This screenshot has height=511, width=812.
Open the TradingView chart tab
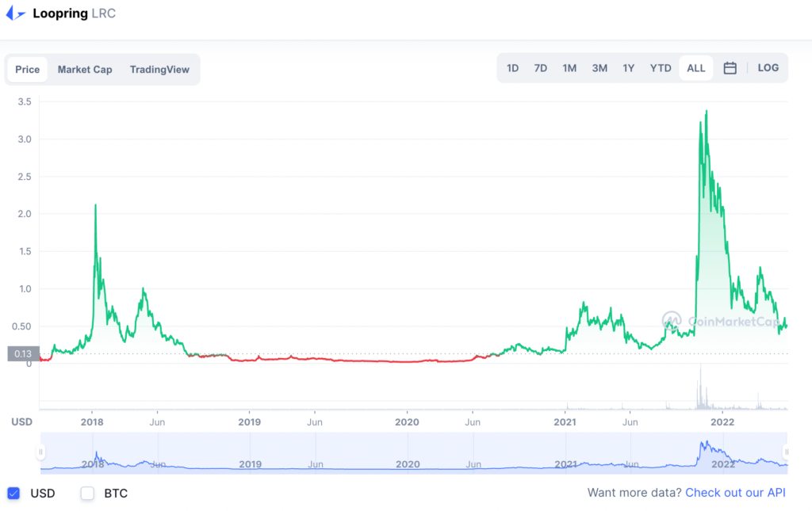tap(159, 70)
